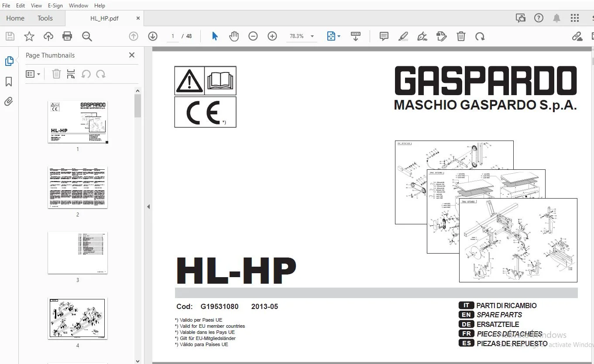Zoom out with the minus button
The width and height of the screenshot is (594, 364).
253,37
